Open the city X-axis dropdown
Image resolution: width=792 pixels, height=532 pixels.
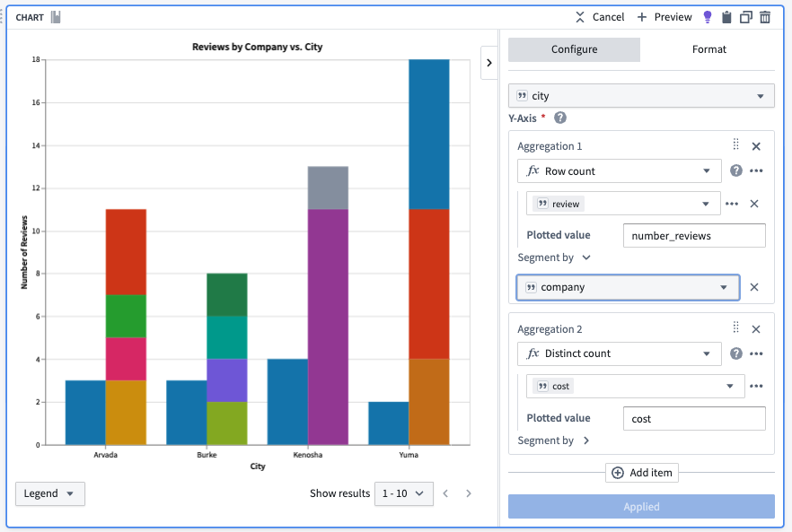click(x=641, y=96)
